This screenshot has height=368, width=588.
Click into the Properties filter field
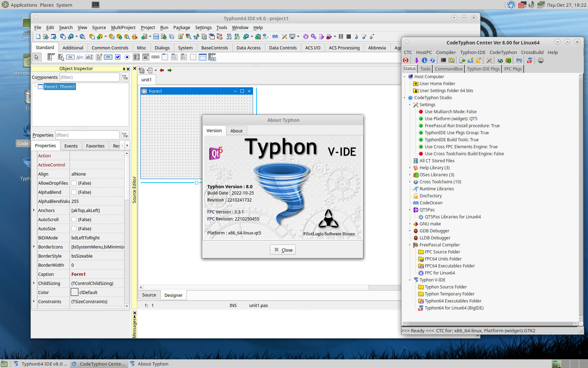coord(87,135)
